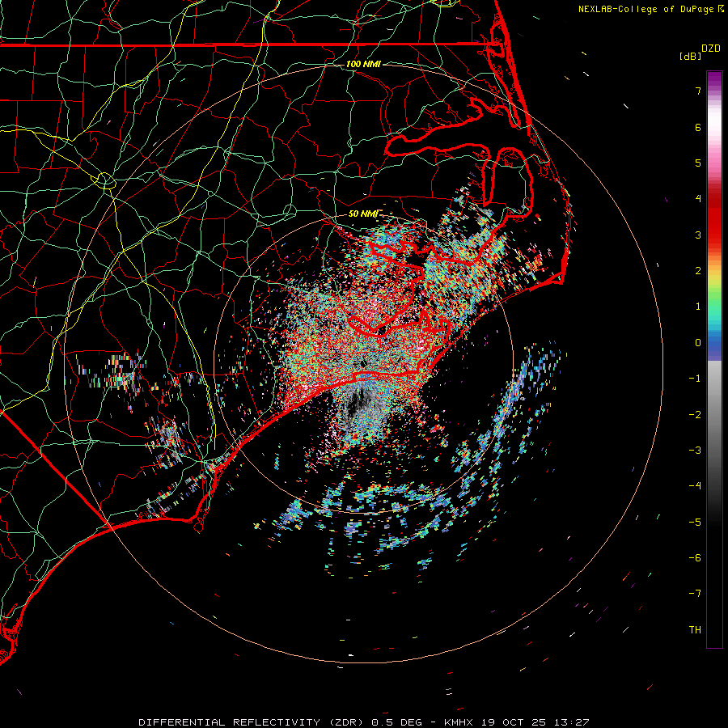
Task: Click the 50 NMI range ring label
Action: pyautogui.click(x=363, y=214)
